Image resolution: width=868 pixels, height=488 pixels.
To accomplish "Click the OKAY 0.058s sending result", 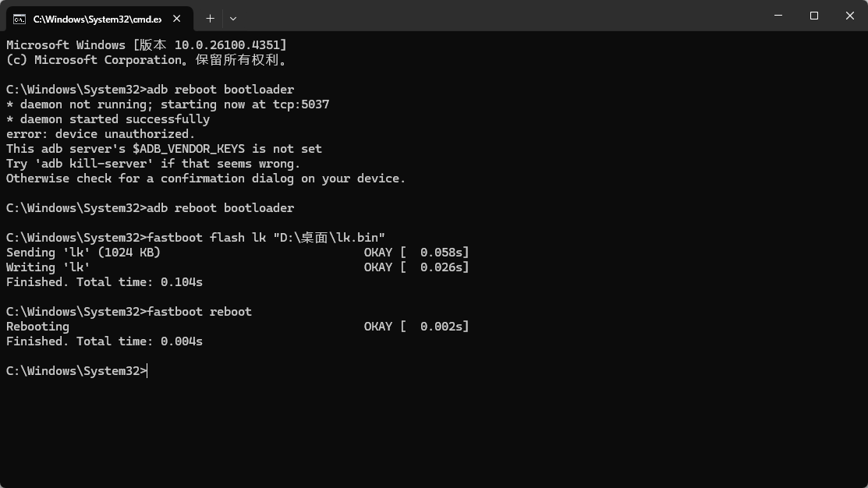I will [x=416, y=253].
